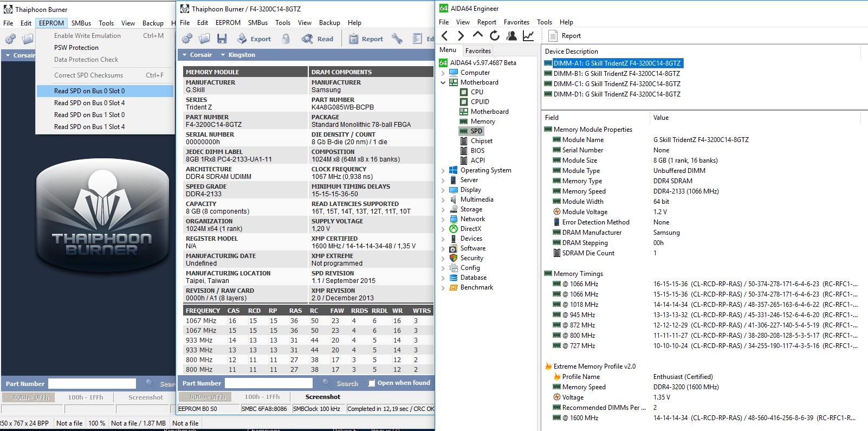Click the open folder icon in the Thaiphoon Burner / F4-3200C14-8GTZ toolbar
The image size is (868, 431).
(204, 38)
